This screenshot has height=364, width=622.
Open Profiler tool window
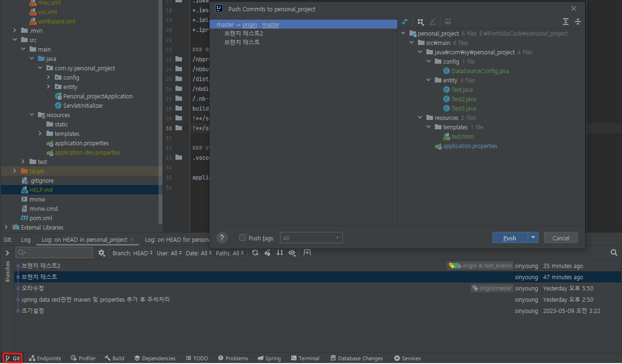tap(83, 358)
